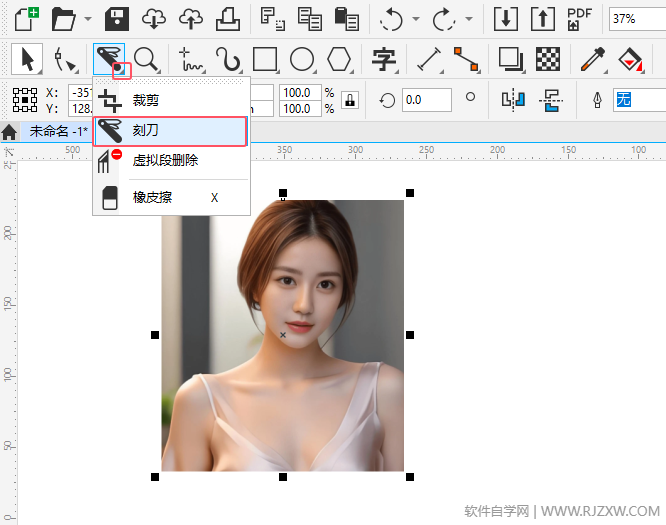Open a file with the folder icon
Image resolution: width=666 pixels, height=525 pixels.
click(x=63, y=19)
